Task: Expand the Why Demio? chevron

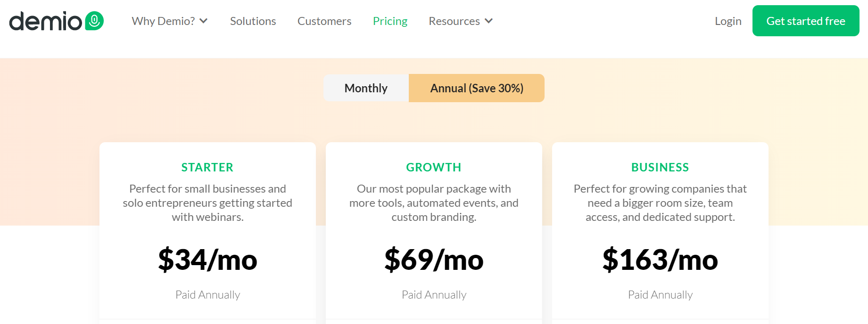Action: [203, 21]
